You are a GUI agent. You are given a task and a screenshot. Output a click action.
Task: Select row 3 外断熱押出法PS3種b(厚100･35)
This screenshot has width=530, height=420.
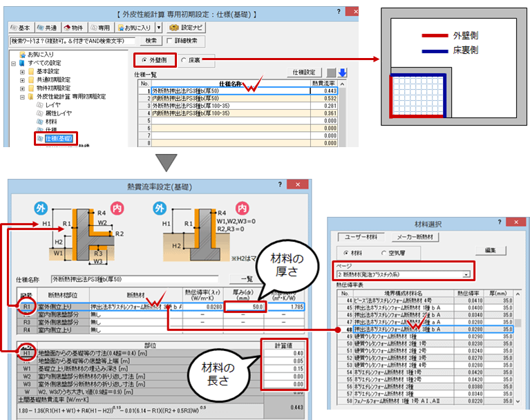[x=238, y=106]
